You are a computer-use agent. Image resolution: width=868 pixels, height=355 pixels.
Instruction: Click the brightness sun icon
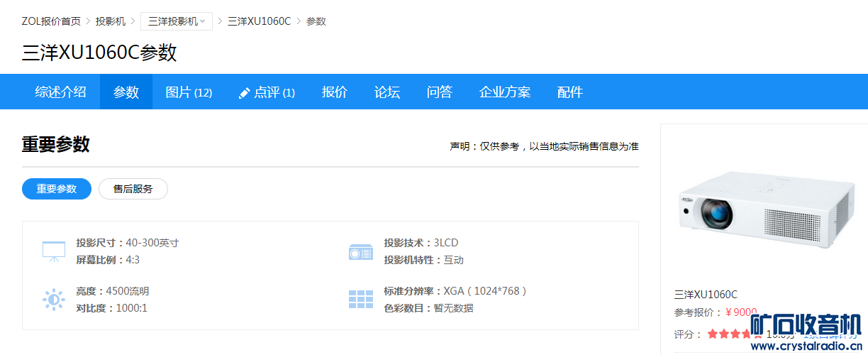pos(54,300)
